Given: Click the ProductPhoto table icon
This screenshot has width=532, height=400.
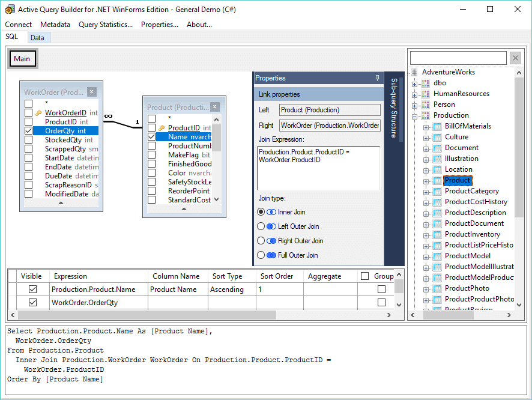Looking at the screenshot, I should pyautogui.click(x=437, y=288).
